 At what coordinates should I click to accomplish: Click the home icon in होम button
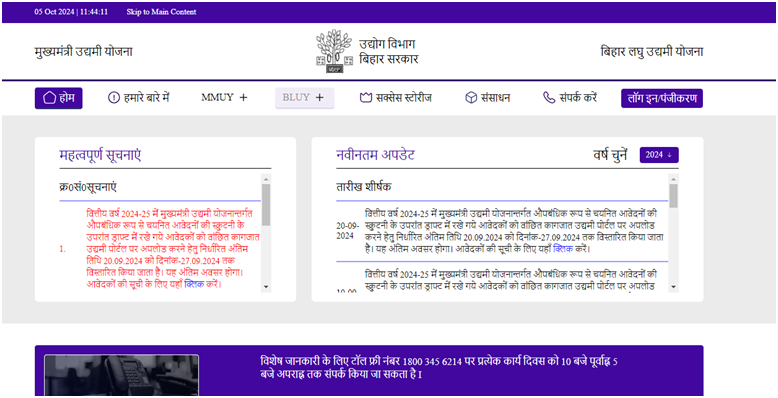49,98
